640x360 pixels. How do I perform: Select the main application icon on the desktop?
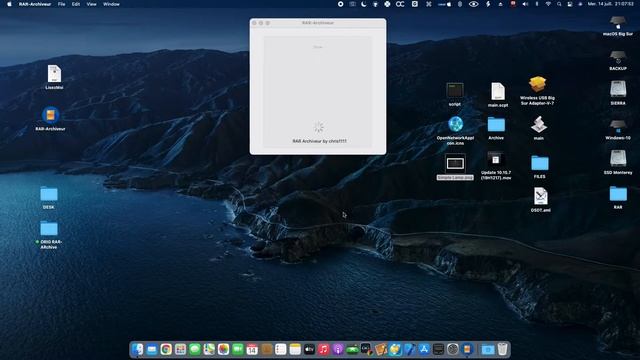tap(539, 124)
